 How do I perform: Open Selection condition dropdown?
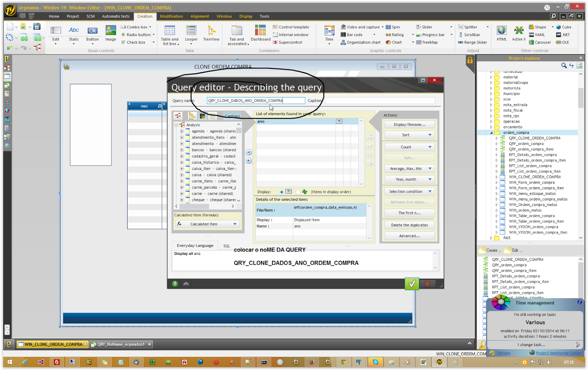click(430, 192)
